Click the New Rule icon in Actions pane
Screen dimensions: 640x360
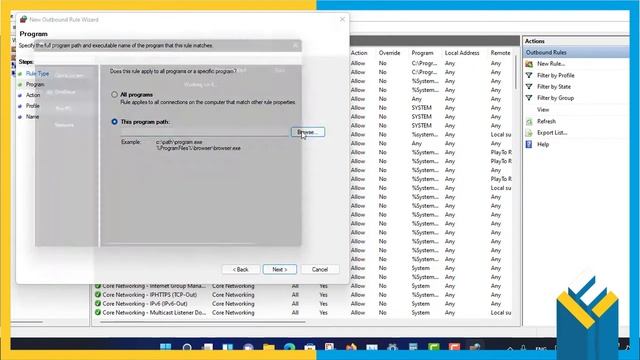[529, 64]
